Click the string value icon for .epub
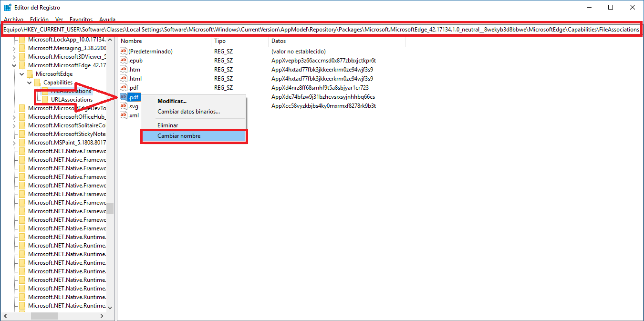The image size is (644, 321). [x=124, y=61]
